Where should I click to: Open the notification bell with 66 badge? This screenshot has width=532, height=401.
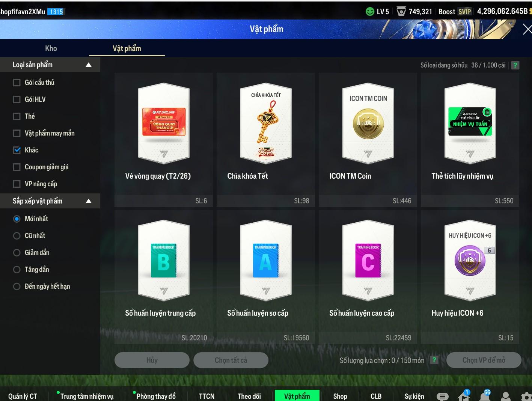[485, 396]
